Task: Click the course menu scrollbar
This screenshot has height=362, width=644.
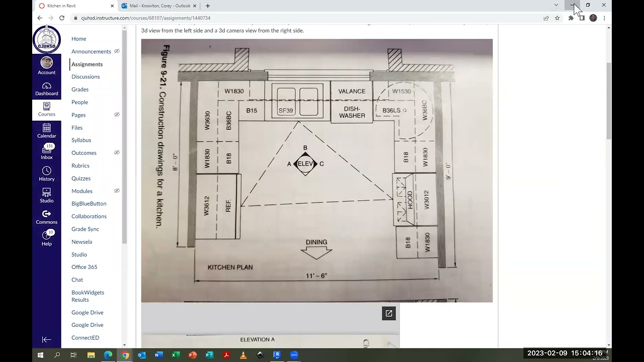Action: (x=124, y=136)
